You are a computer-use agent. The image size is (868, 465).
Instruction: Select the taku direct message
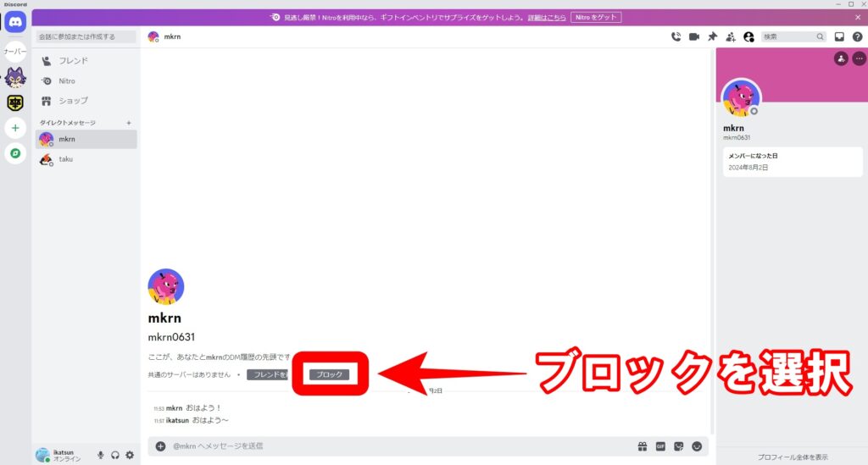point(86,159)
